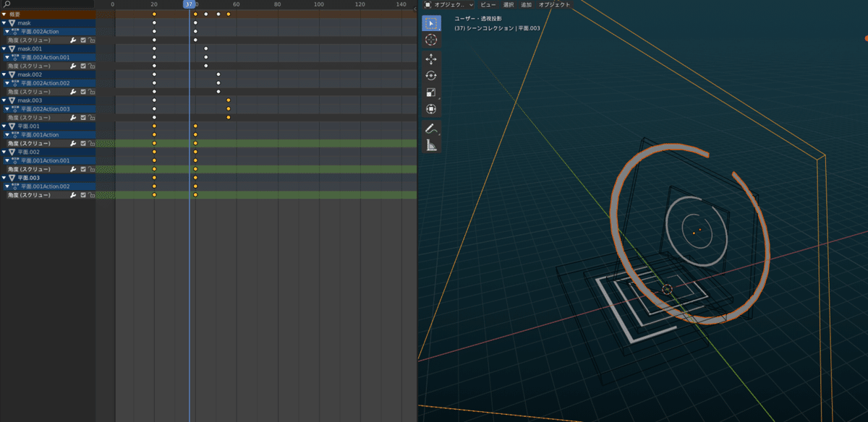
Task: Activate the Rotate tool
Action: coord(431,75)
